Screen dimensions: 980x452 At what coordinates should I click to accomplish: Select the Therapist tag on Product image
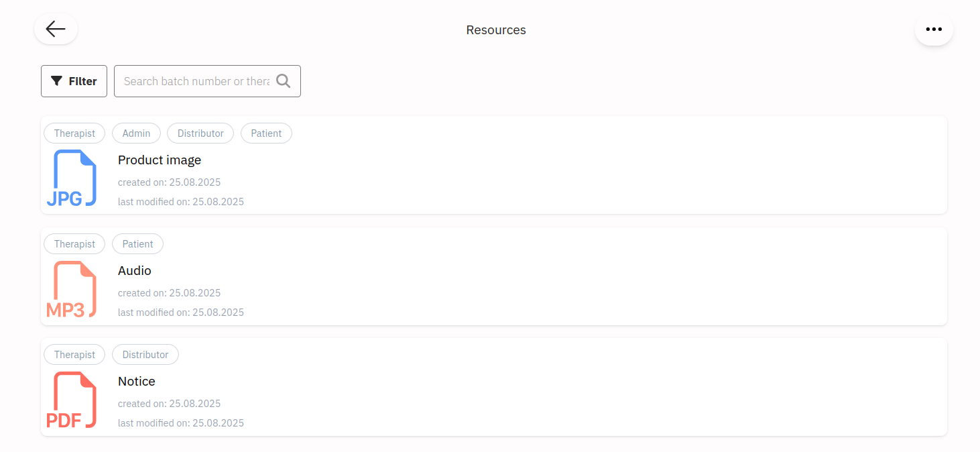74,133
